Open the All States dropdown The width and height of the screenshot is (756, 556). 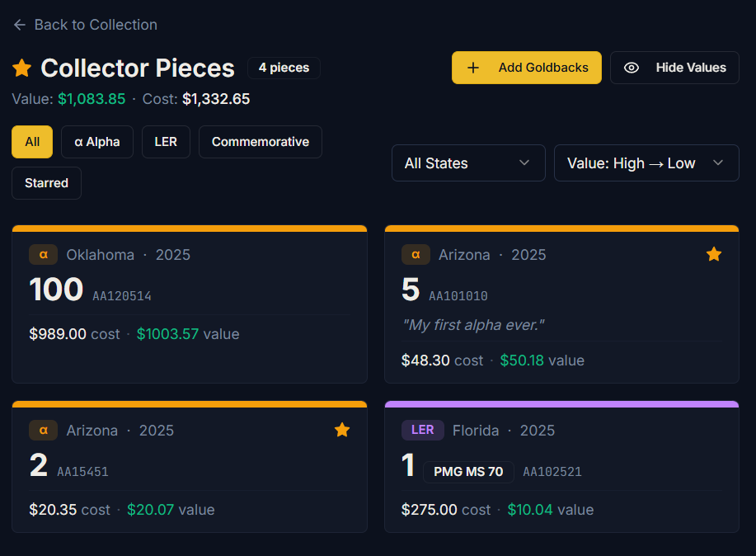[x=467, y=163]
